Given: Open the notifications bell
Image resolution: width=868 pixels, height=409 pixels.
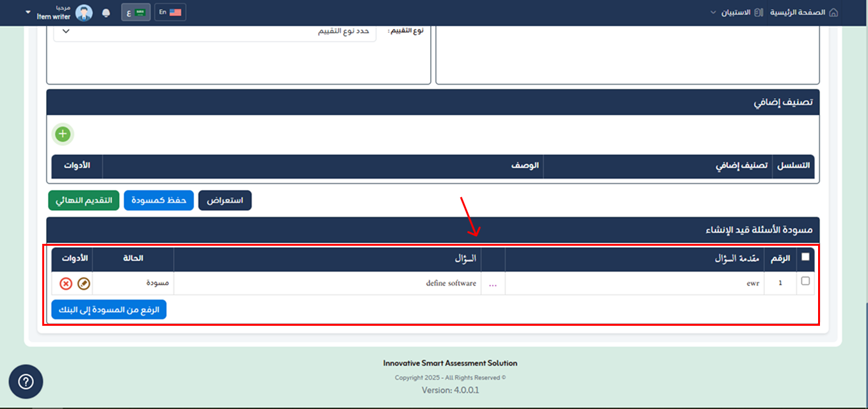Looking at the screenshot, I should 106,13.
